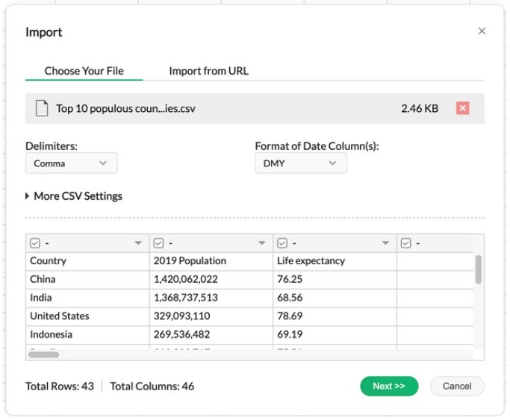Expand More CSV Settings
This screenshot has width=510, height=420.
pyautogui.click(x=73, y=196)
